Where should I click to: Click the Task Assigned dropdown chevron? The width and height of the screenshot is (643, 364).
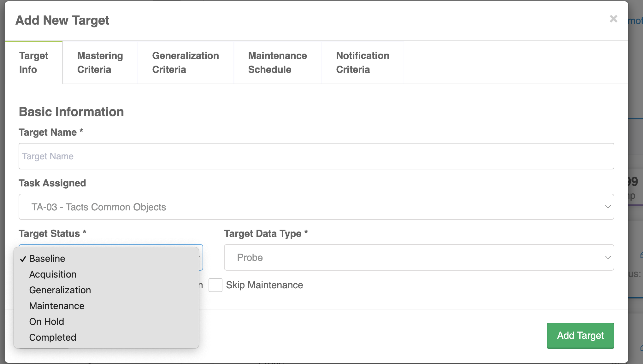coord(608,207)
